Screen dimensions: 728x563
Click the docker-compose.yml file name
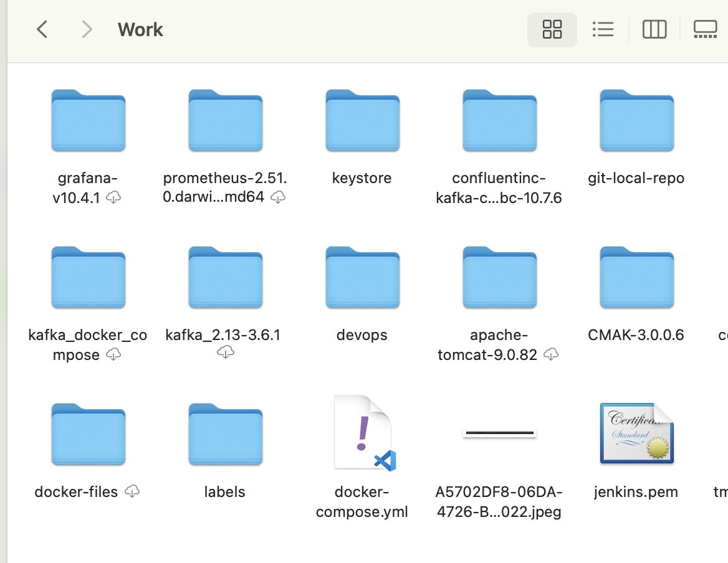362,502
